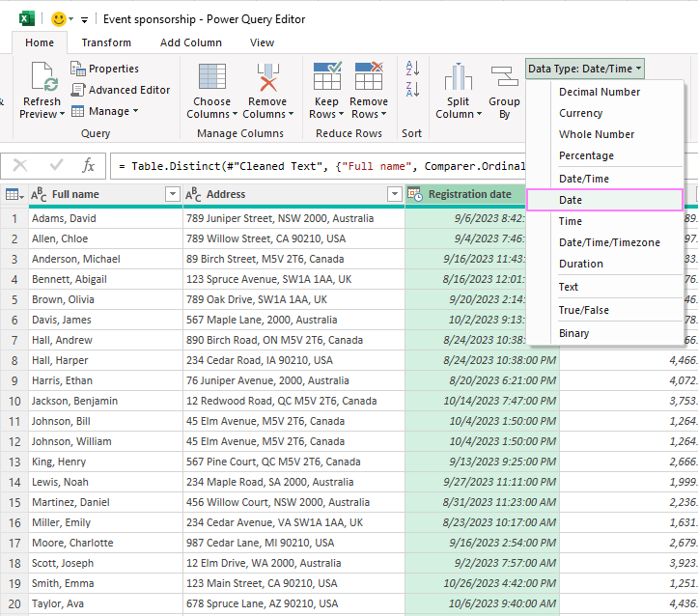
Task: Click the Excel app icon in title bar
Action: (27, 19)
